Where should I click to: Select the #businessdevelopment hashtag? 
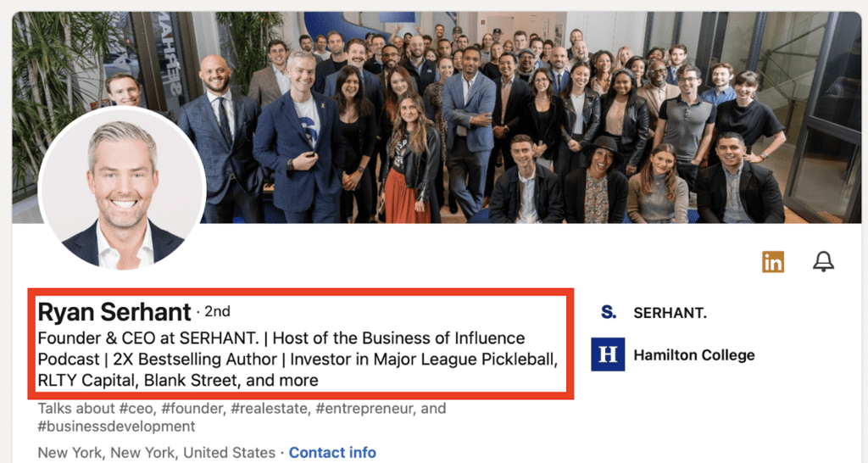(x=116, y=426)
